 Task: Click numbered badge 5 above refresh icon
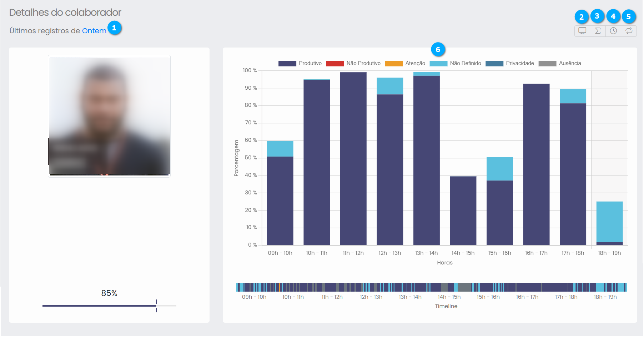629,17
